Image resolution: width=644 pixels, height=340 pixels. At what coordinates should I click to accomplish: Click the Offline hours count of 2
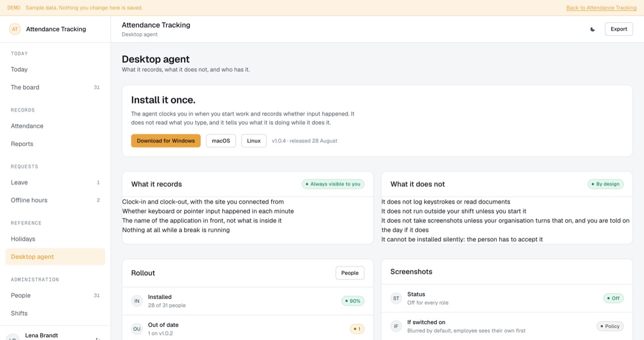pos(98,200)
